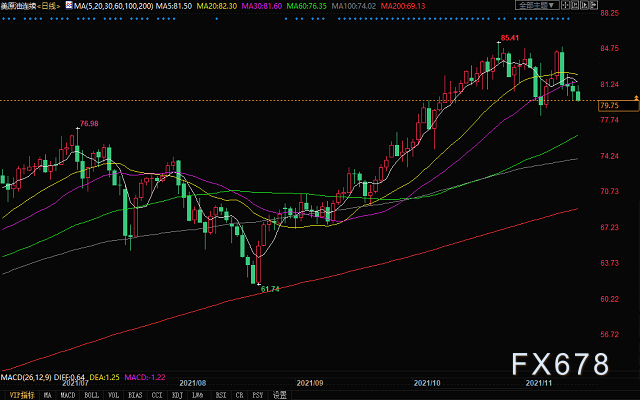Click the step-forward playback icon at top right
This screenshot has height=400, width=640.
tap(575, 5)
